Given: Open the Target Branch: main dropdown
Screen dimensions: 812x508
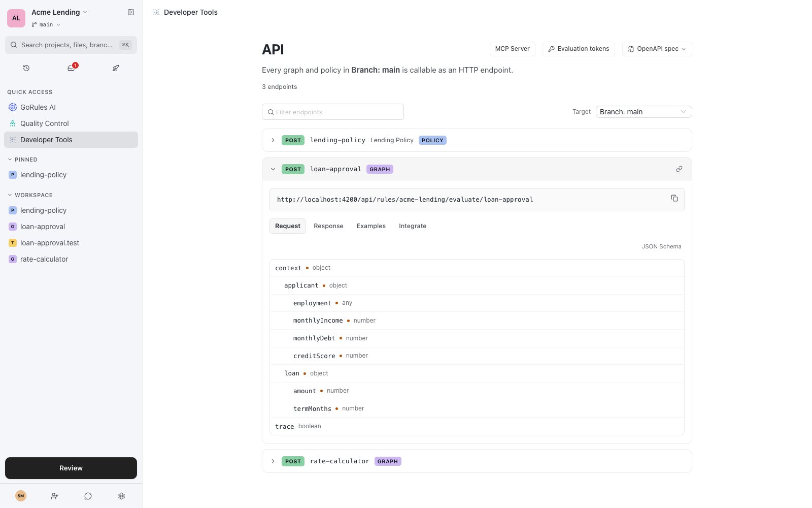Looking at the screenshot, I should (644, 112).
